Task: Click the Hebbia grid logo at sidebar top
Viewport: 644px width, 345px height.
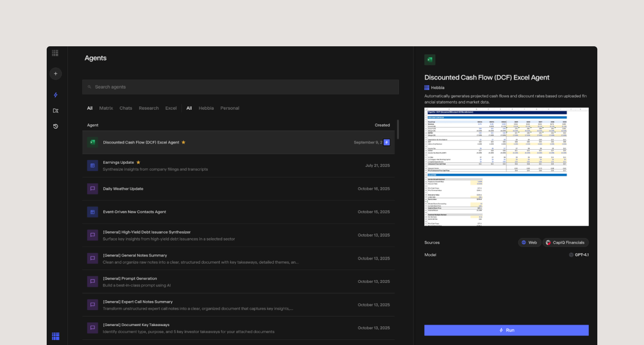Action: [55, 53]
